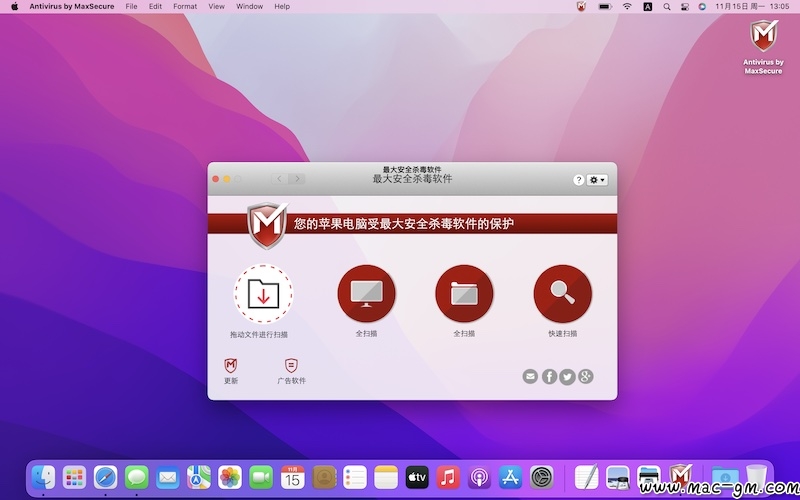
Task: Open the File menu
Action: [131, 6]
